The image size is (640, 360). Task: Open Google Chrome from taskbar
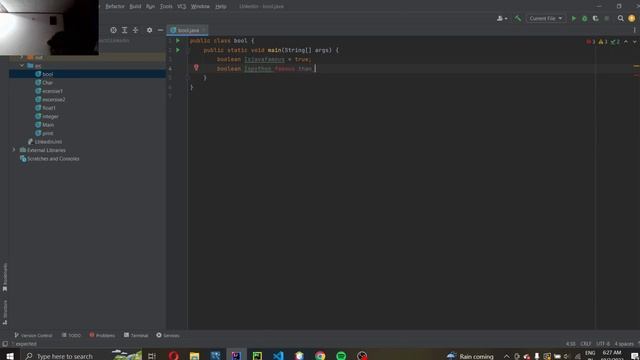320,356
